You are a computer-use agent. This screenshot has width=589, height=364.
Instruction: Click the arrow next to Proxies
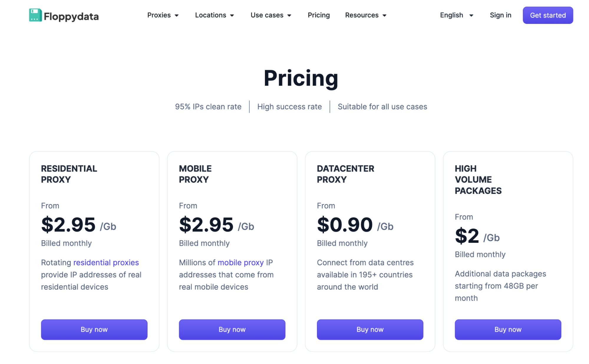(177, 16)
